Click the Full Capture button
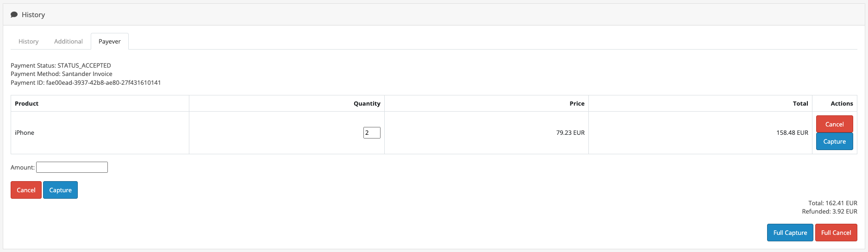 click(790, 233)
